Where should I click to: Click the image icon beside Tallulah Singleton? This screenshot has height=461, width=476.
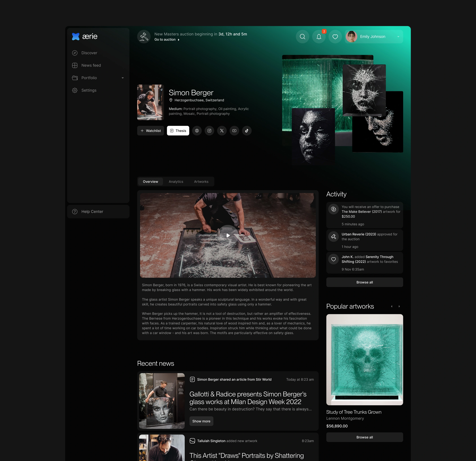[192, 441]
